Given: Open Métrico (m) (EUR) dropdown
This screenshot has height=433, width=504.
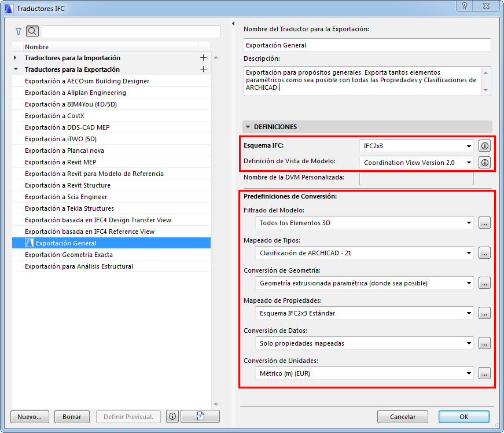Looking at the screenshot, I should coord(365,373).
